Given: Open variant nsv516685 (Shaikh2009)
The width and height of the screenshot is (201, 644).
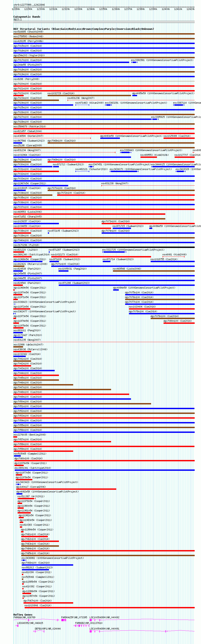Looking at the screenshot, I should pos(28,32).
